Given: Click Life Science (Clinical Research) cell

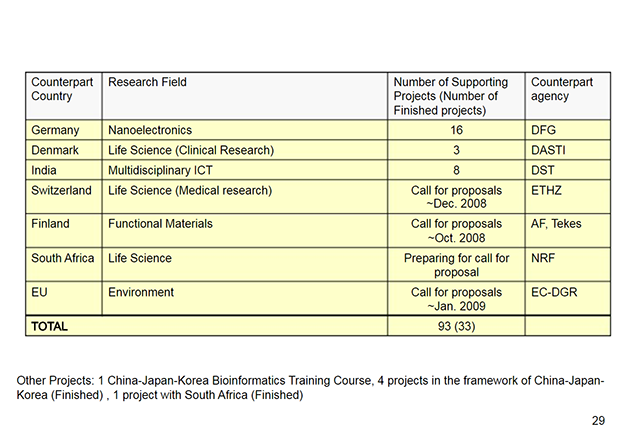Looking at the screenshot, I should [x=190, y=150].
